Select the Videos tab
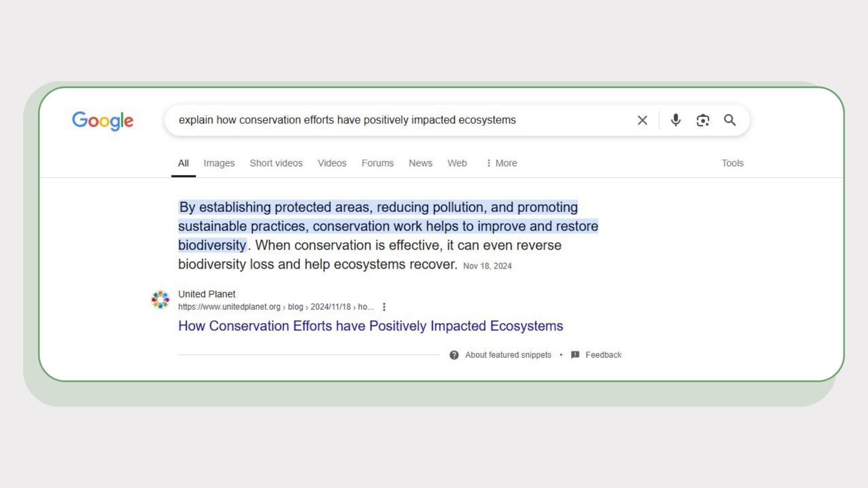Viewport: 868px width, 488px height. 332,163
